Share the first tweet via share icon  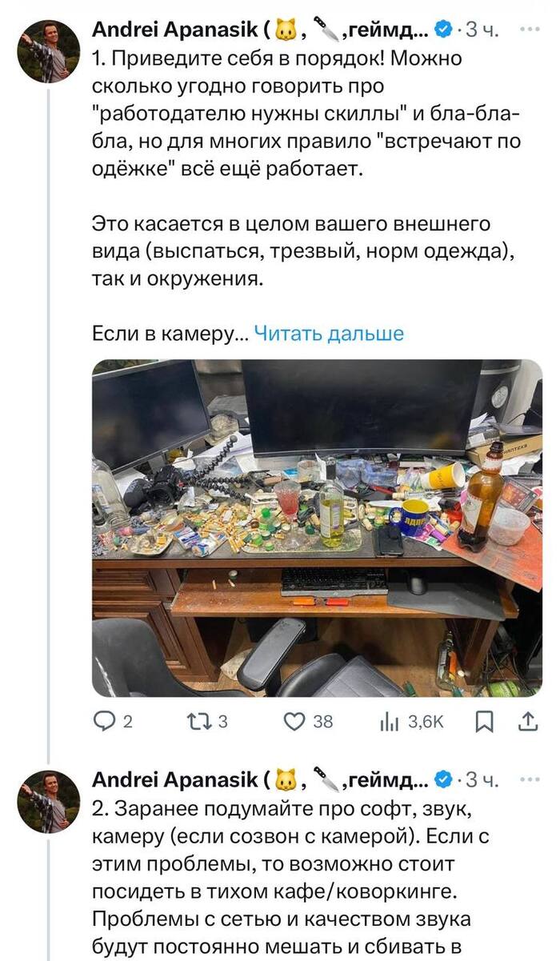coord(529,722)
